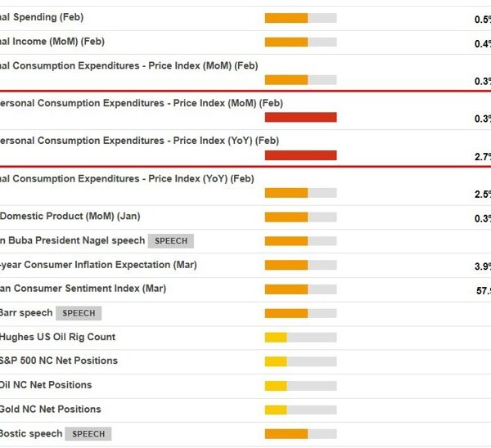Click the impact bar for Oil Rig Count

(x=300, y=337)
